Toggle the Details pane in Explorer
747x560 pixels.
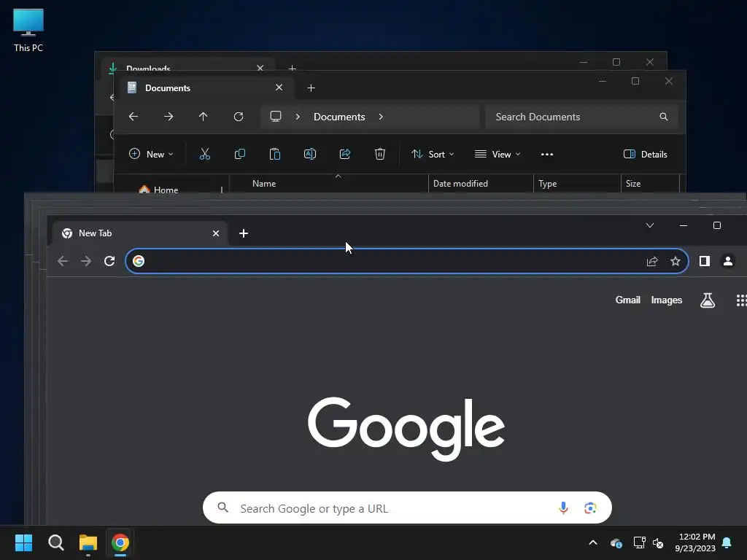click(x=646, y=155)
